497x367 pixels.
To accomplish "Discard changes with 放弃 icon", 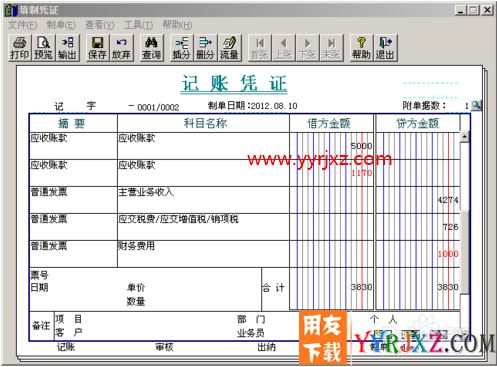I will click(x=121, y=48).
